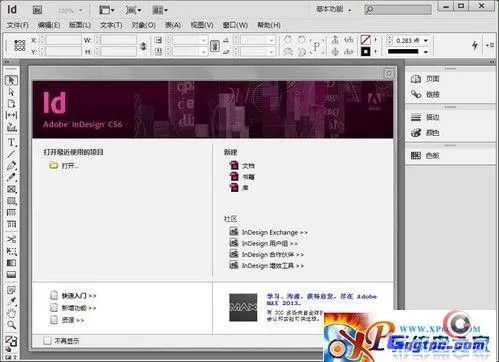Open Adobe Bridge with the Br icon
The image size is (499, 362).
point(37,10)
